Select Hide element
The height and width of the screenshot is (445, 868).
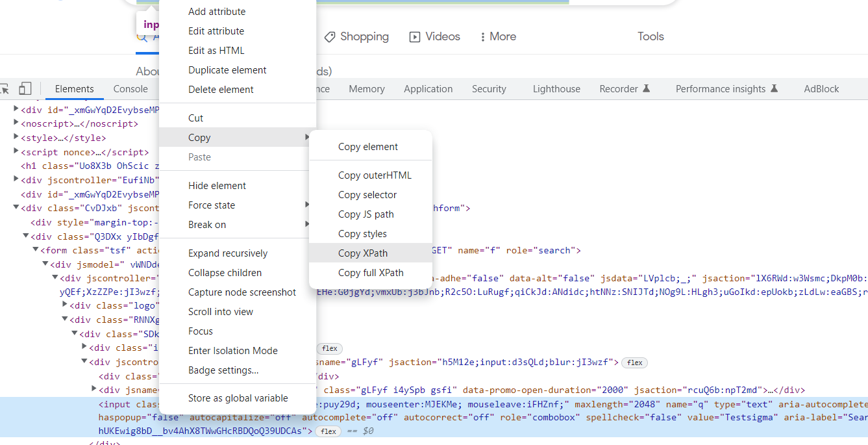tap(238, 186)
